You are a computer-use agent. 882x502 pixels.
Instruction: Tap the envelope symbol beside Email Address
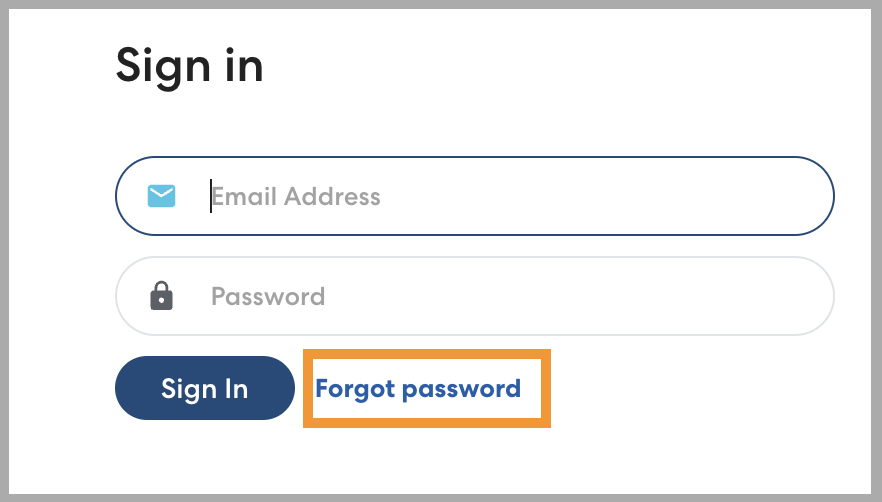tap(161, 195)
